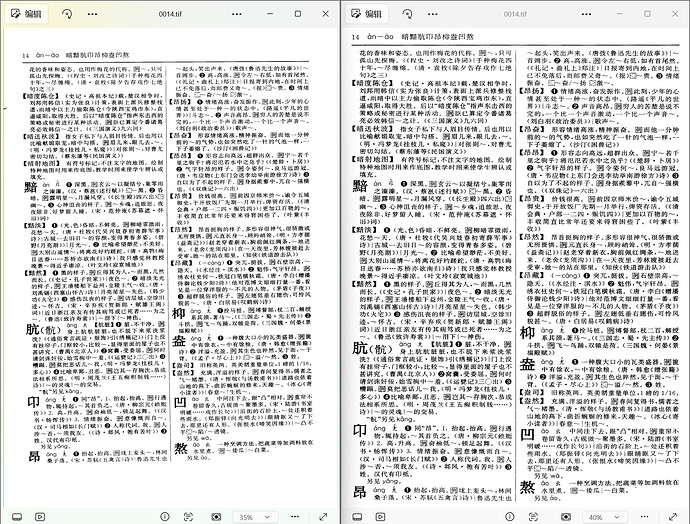Open ellipsis menu beside rotate in right window
Screen dimensions: 690x524
[433, 14]
